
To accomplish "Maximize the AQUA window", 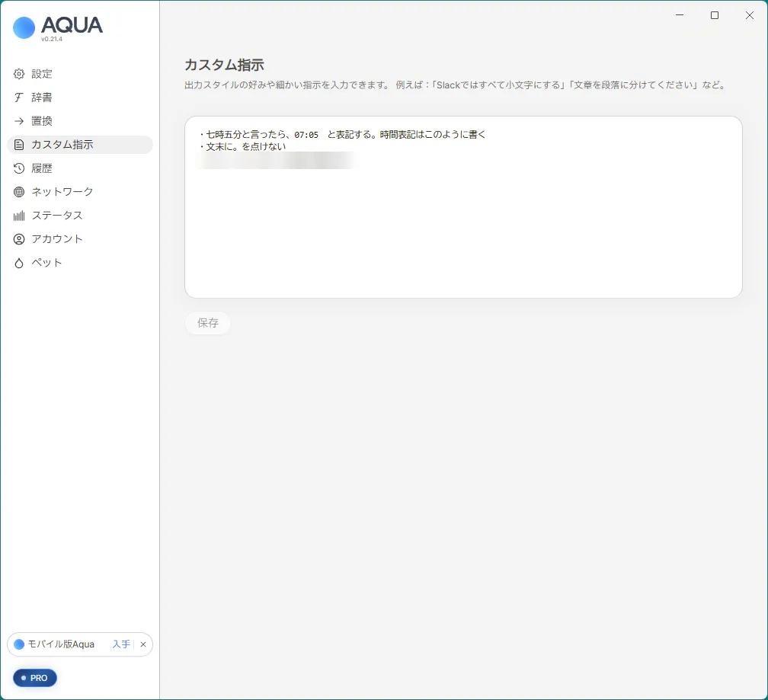I will click(715, 15).
